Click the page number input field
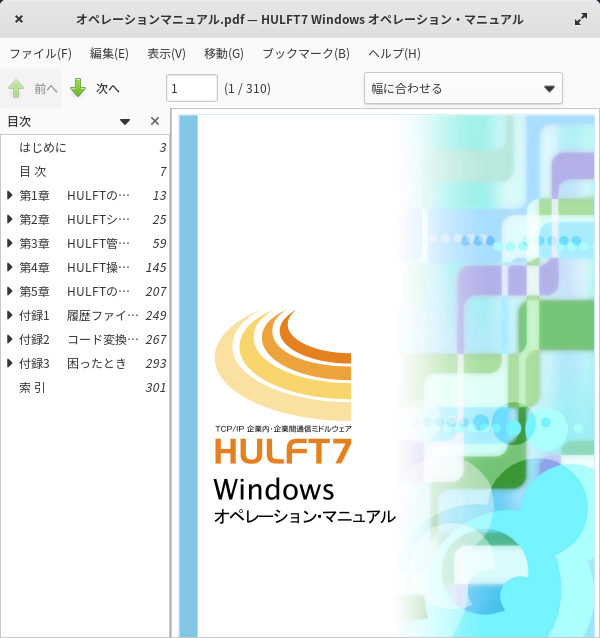Screen dimensions: 600x638 coord(192,88)
